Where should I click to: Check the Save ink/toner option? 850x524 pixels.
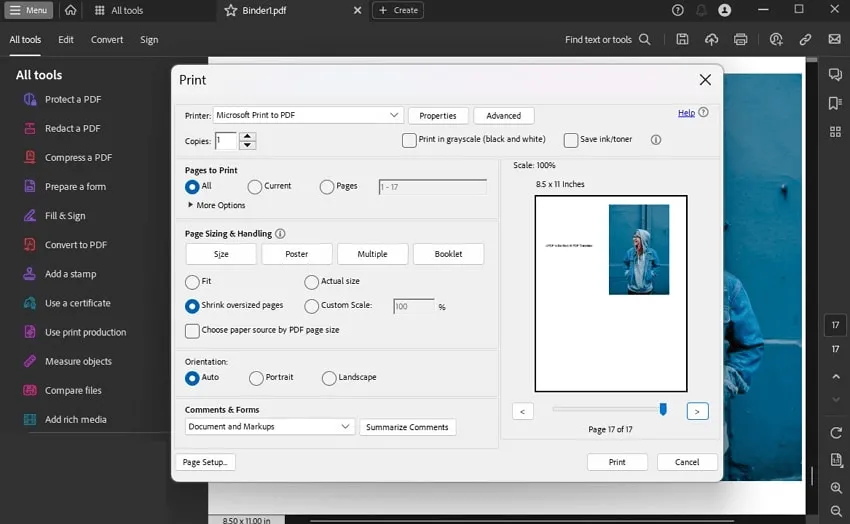(571, 141)
